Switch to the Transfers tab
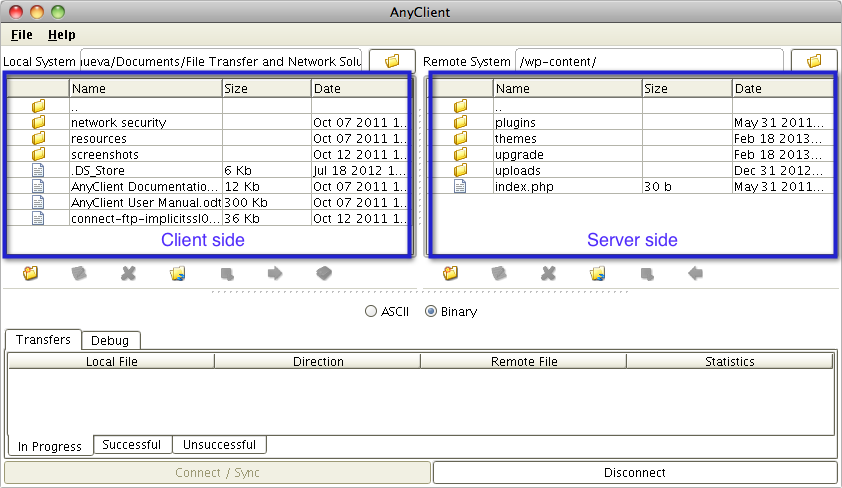Viewport: 842px width, 488px height. pos(43,339)
